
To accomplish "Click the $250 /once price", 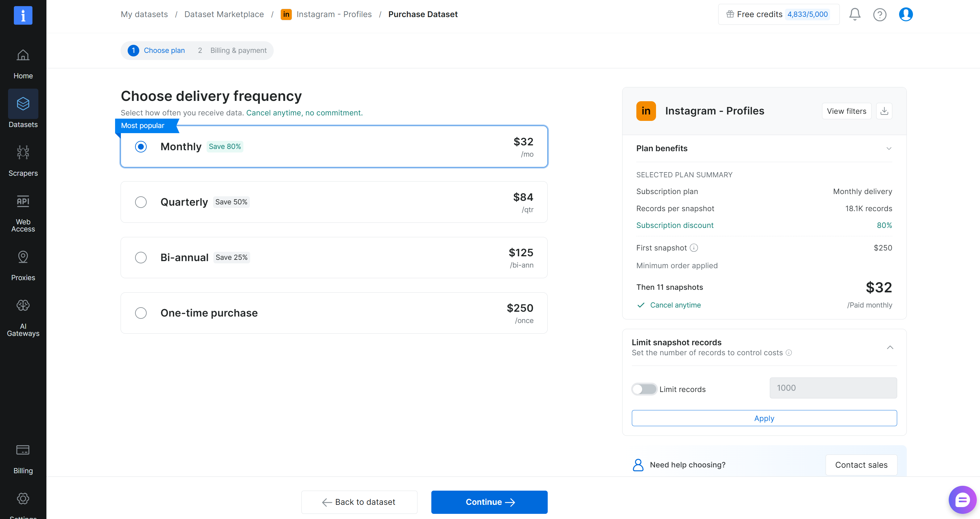I will 520,313.
